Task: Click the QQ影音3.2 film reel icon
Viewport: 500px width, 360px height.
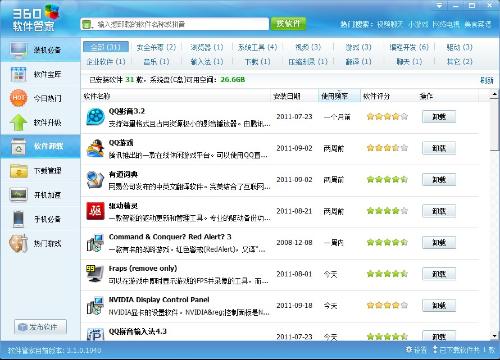Action: click(95, 117)
